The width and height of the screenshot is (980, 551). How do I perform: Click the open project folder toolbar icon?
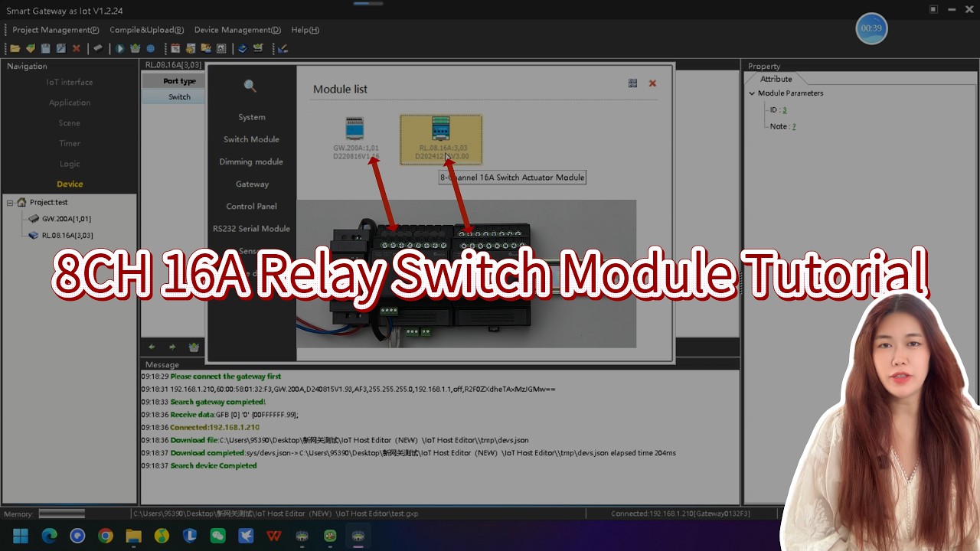(x=15, y=48)
